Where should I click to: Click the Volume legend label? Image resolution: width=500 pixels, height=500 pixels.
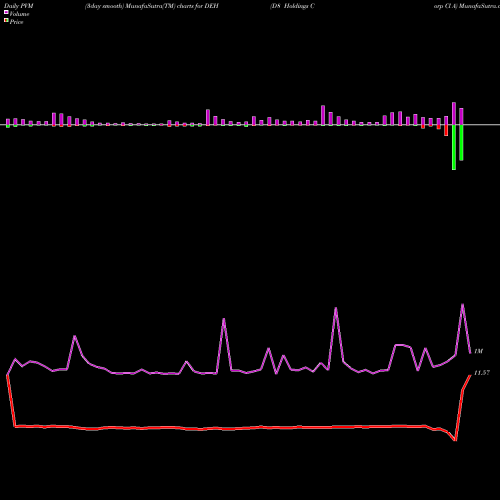(19, 14)
